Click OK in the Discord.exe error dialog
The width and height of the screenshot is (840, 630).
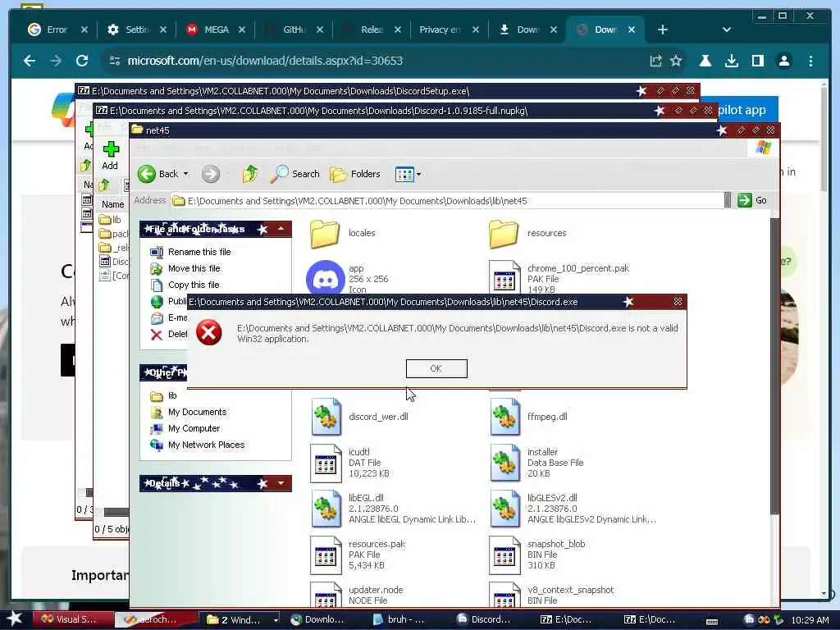(x=436, y=368)
